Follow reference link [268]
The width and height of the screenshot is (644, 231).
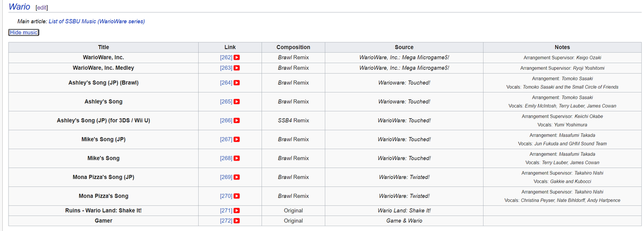pos(225,158)
